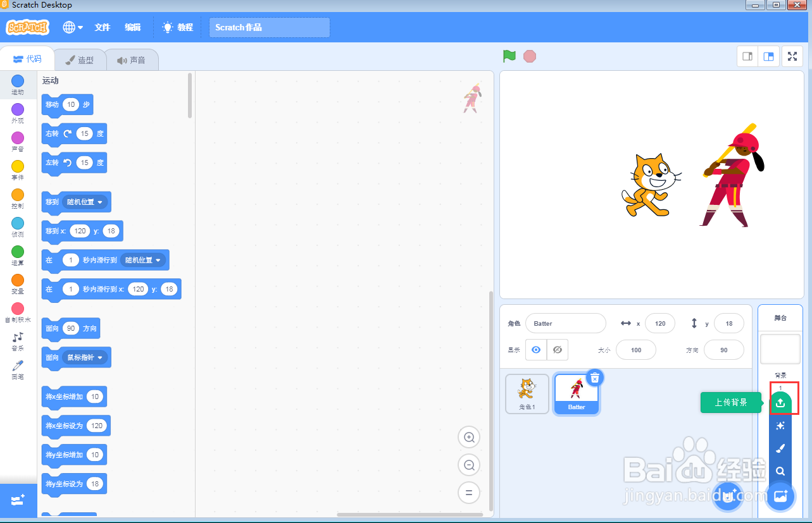Select the 事件 block category

coord(18,170)
